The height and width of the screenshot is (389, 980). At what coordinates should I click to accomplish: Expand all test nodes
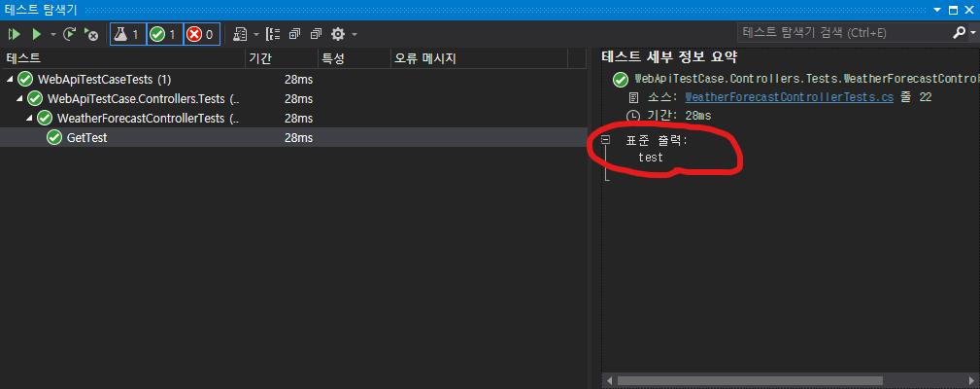point(295,34)
